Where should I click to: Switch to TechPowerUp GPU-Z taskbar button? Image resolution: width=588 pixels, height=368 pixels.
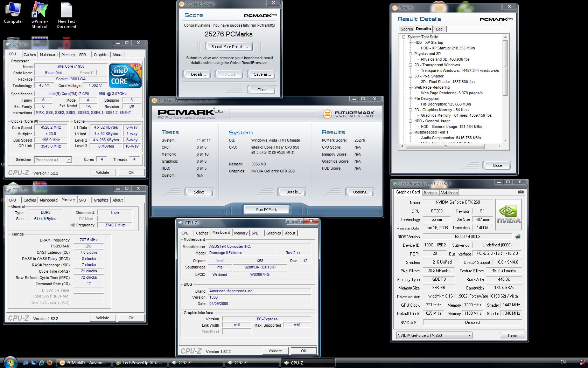(x=140, y=363)
